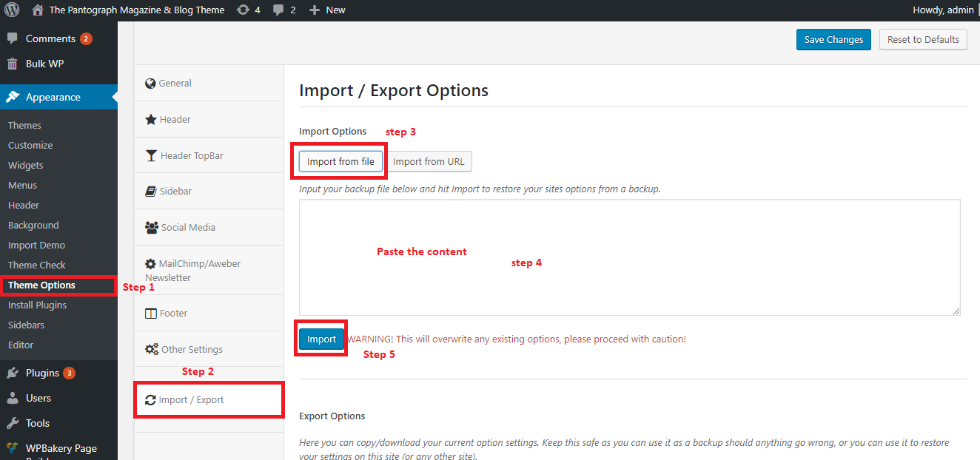This screenshot has height=460, width=980.
Task: Click the updates refresh icon
Action: (x=243, y=10)
